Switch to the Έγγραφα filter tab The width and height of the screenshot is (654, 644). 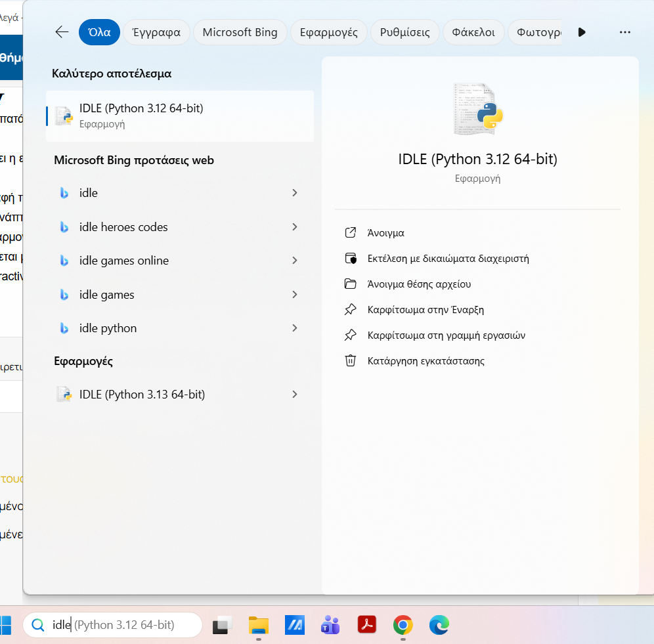(156, 32)
